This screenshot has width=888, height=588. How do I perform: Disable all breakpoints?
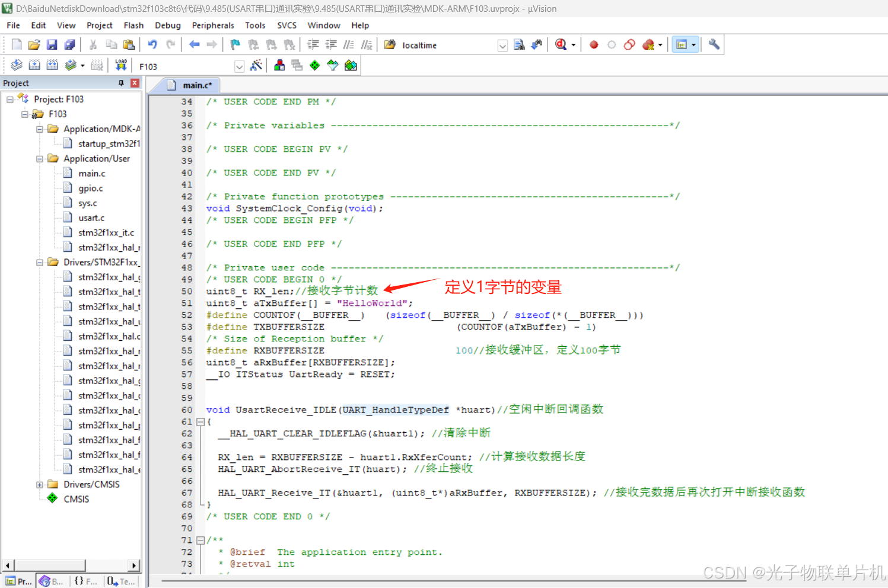click(629, 45)
